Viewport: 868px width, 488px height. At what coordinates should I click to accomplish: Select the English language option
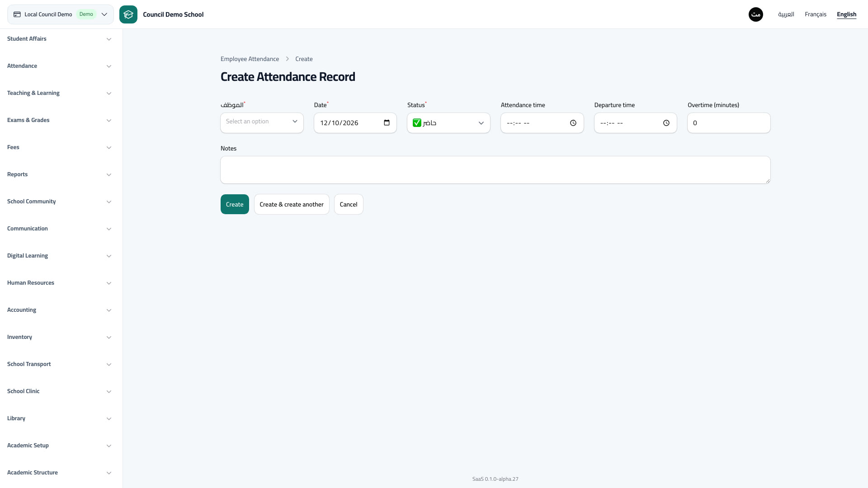click(846, 14)
